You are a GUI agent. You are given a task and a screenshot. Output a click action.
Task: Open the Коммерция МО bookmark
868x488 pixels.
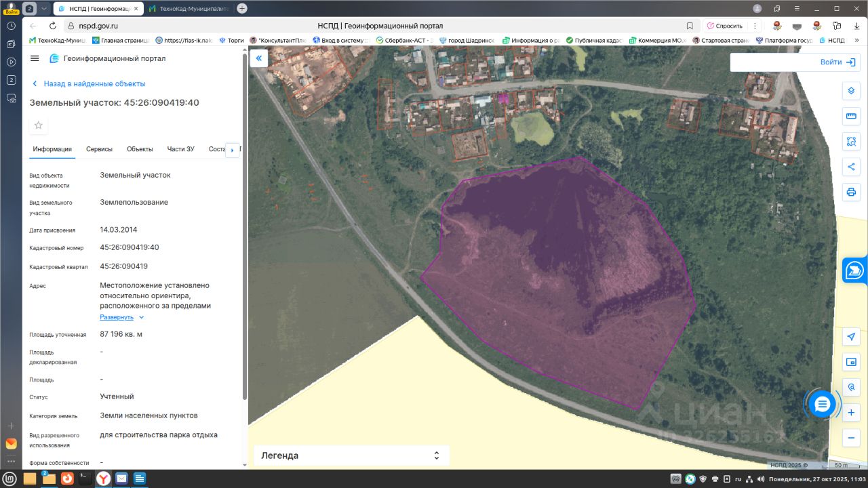pos(657,40)
